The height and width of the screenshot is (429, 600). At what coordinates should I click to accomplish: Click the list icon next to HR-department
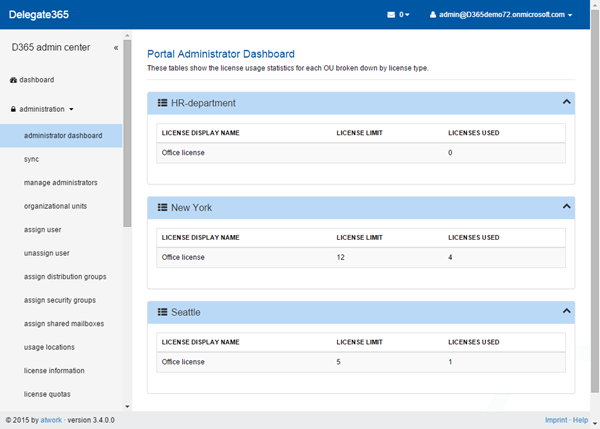coord(163,103)
